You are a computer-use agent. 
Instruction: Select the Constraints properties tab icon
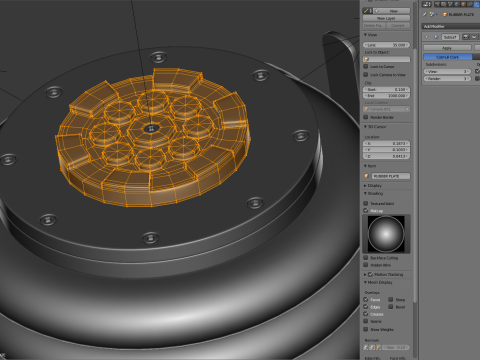[469, 4]
